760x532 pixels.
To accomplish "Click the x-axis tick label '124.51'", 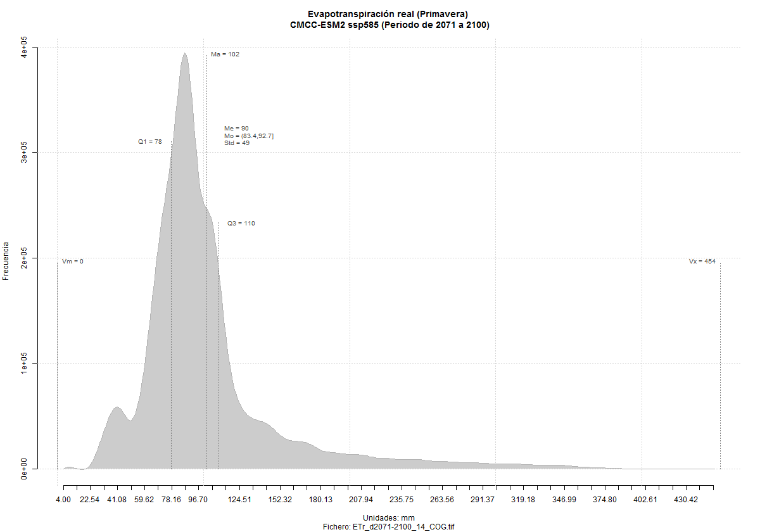I will pos(239,500).
